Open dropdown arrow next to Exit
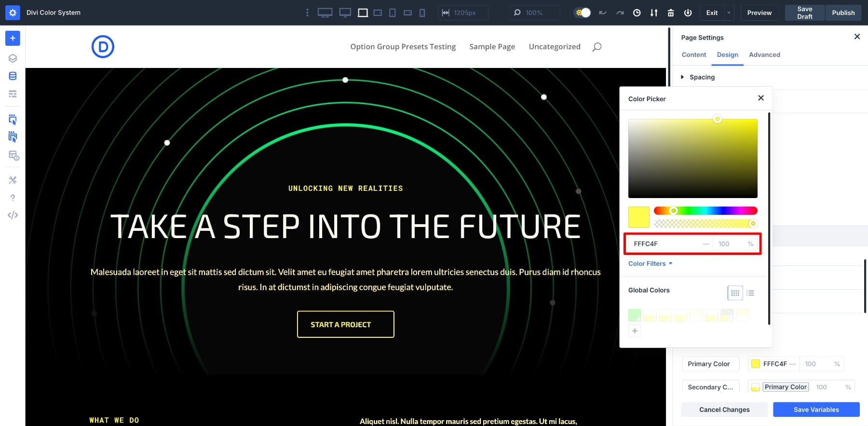 [729, 13]
